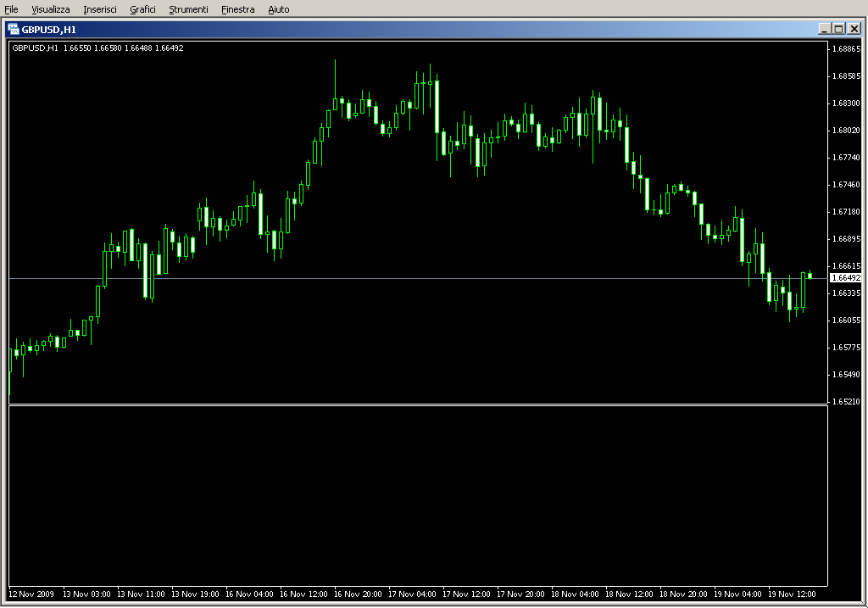868x608 pixels.
Task: Click price level 1.65775 on the scale
Action: click(x=847, y=347)
